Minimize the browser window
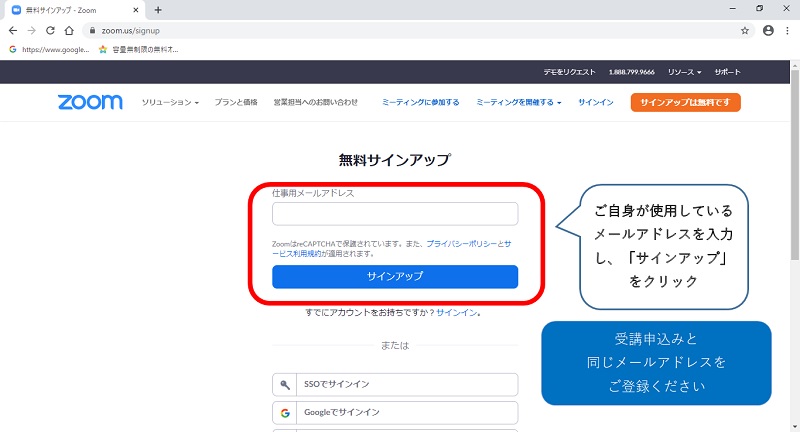The height and width of the screenshot is (432, 800). pos(733,9)
